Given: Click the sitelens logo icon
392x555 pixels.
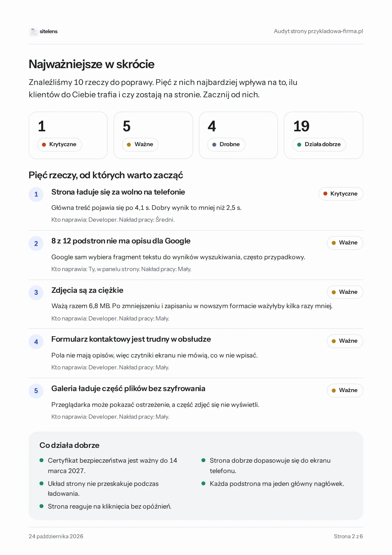Looking at the screenshot, I should (34, 32).
